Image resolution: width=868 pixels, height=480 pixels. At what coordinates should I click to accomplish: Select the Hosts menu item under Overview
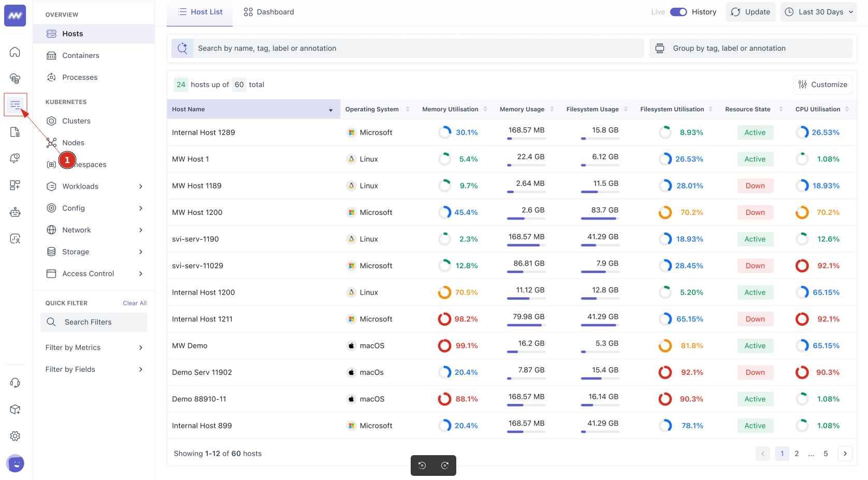(73, 33)
